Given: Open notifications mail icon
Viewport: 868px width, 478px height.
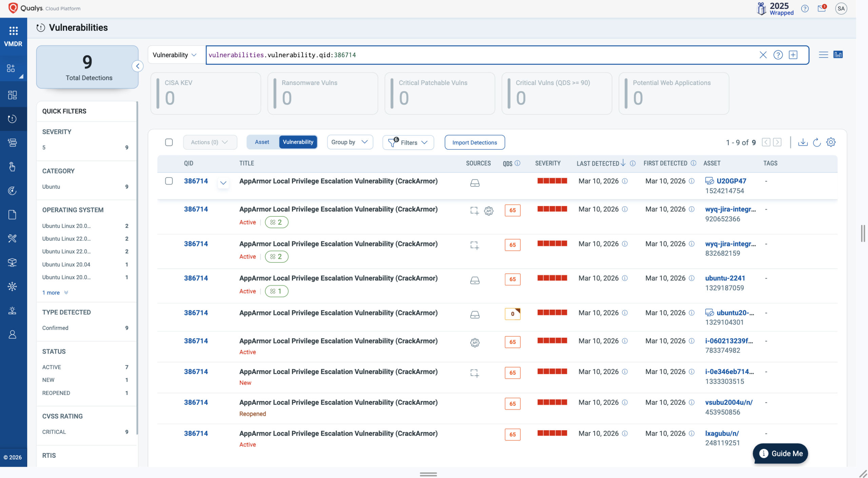Looking at the screenshot, I should 822,8.
